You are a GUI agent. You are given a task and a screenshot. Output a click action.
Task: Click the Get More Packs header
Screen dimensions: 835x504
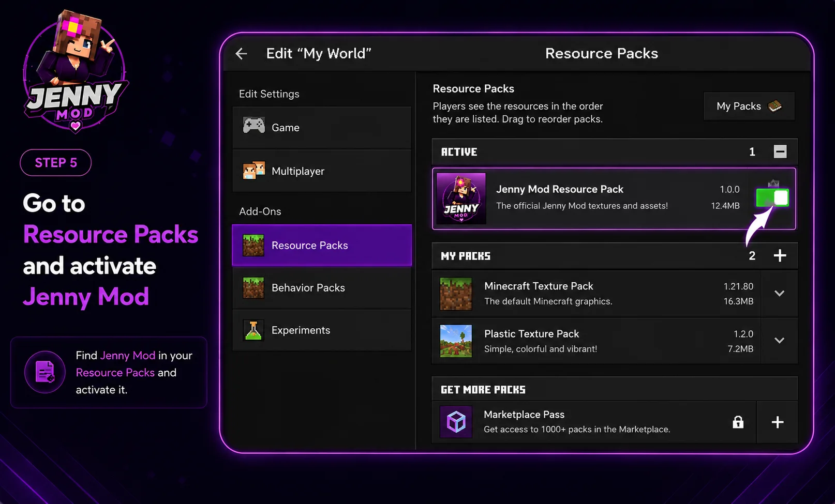tap(483, 390)
